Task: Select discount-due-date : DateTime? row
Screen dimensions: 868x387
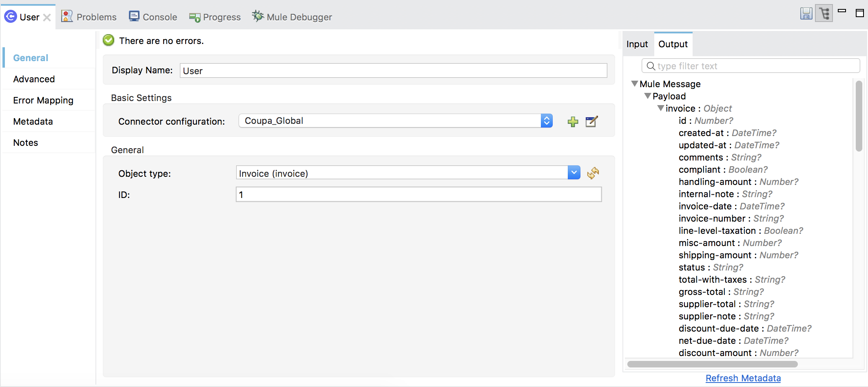Action: tap(745, 328)
